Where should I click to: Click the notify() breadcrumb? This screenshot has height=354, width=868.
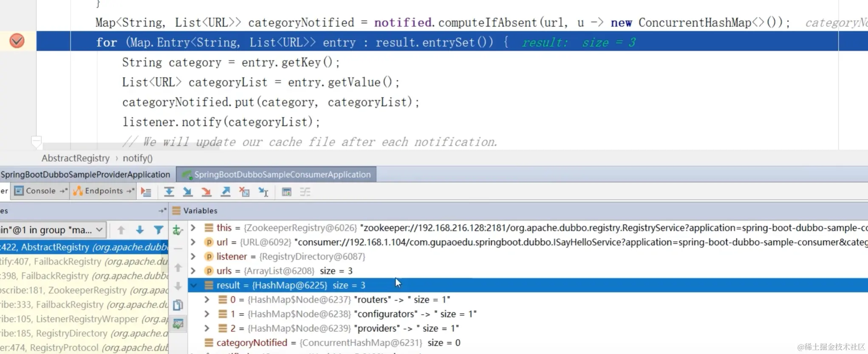[x=138, y=158]
